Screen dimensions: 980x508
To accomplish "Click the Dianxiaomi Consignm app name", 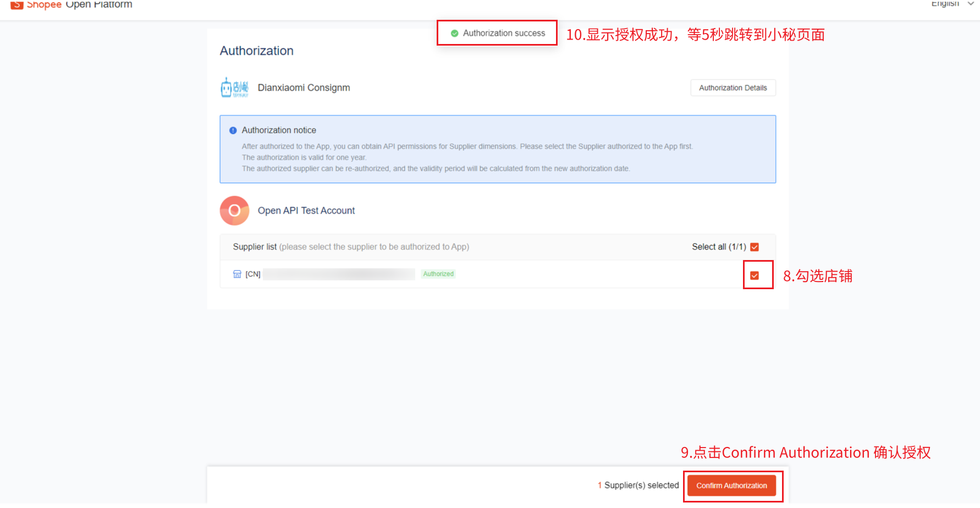I will click(x=304, y=88).
